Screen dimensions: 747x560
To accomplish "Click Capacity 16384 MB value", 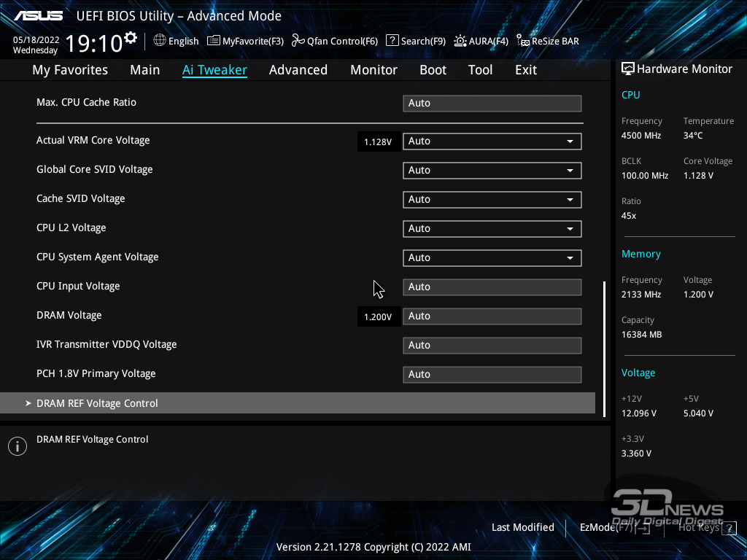I will 641,334.
